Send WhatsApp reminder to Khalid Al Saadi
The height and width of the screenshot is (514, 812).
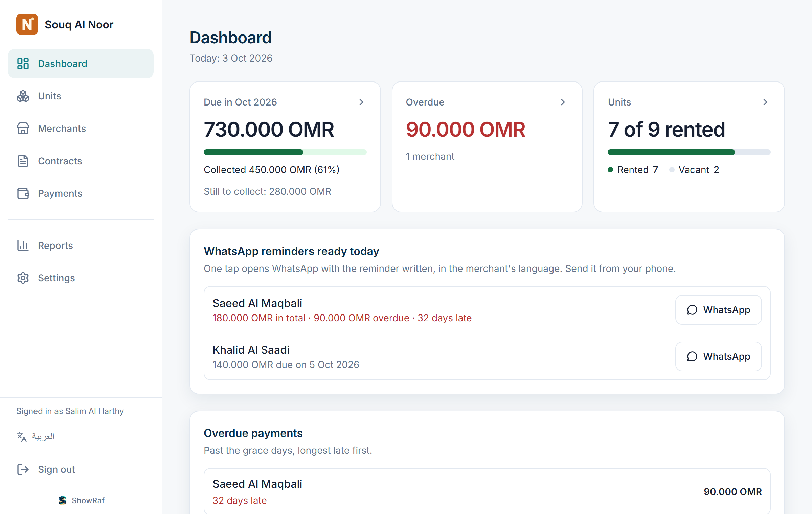click(719, 356)
